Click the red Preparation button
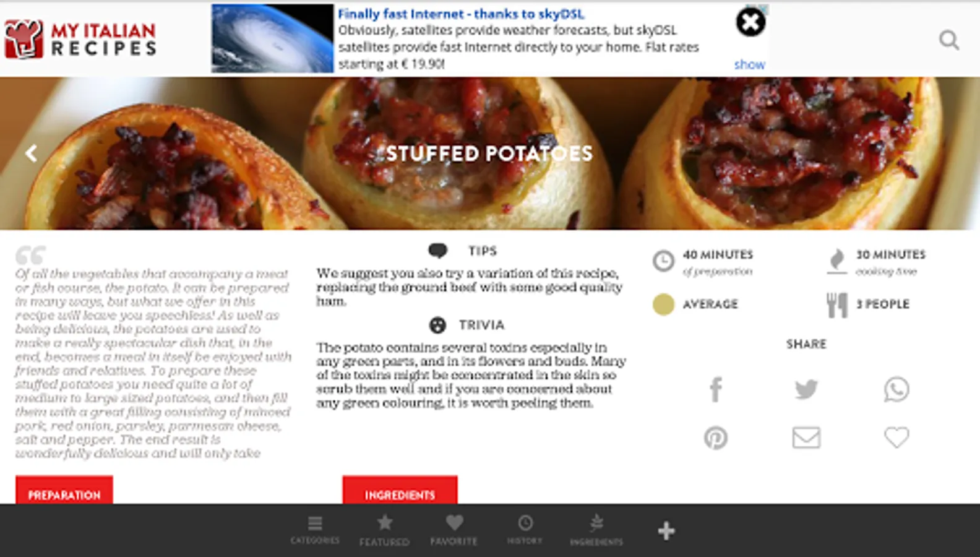The height and width of the screenshot is (557, 980). tap(64, 490)
